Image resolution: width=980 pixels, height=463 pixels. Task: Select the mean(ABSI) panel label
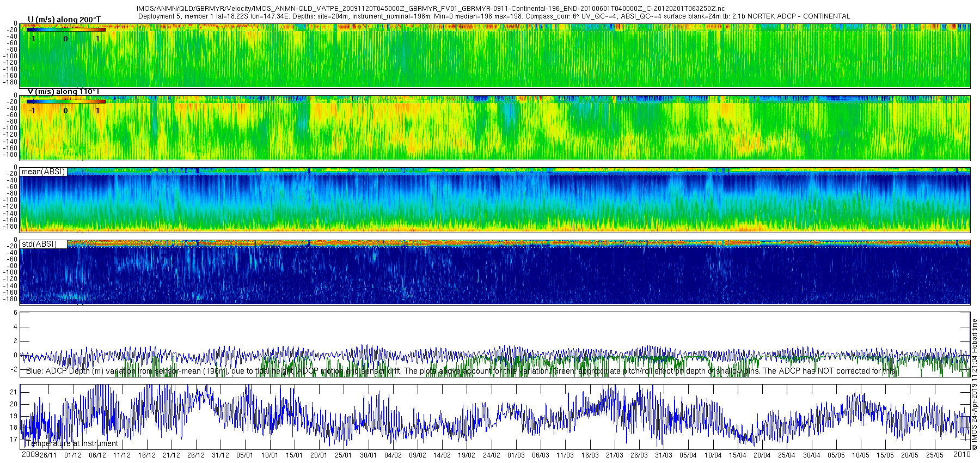[x=43, y=172]
